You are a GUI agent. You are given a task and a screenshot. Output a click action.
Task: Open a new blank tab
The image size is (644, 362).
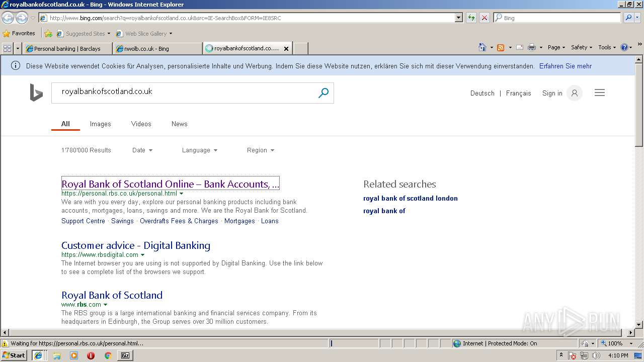(300, 49)
